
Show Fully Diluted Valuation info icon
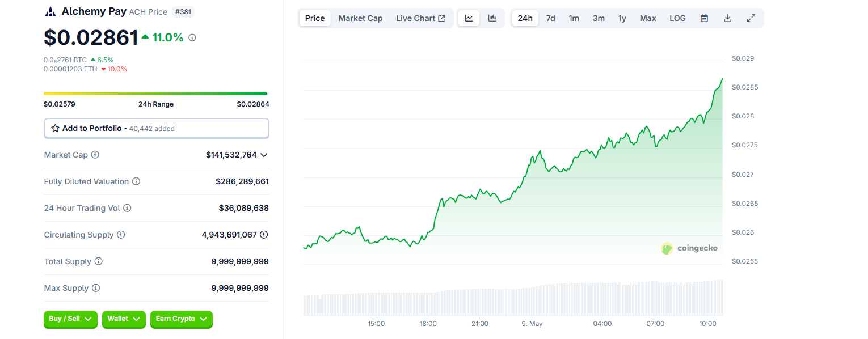(x=136, y=181)
